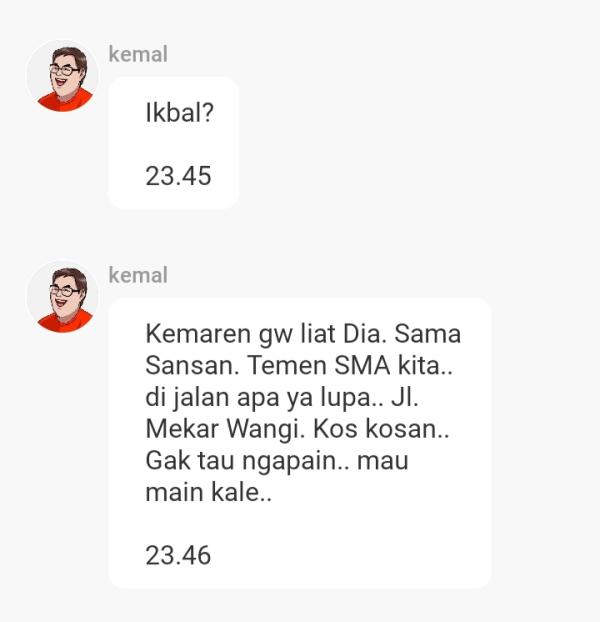
Task: Click "Temen SMA kita.." text in message
Action: 350,365
